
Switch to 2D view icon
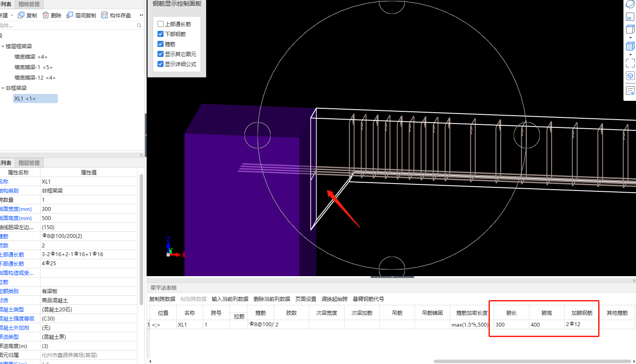pos(629,17)
